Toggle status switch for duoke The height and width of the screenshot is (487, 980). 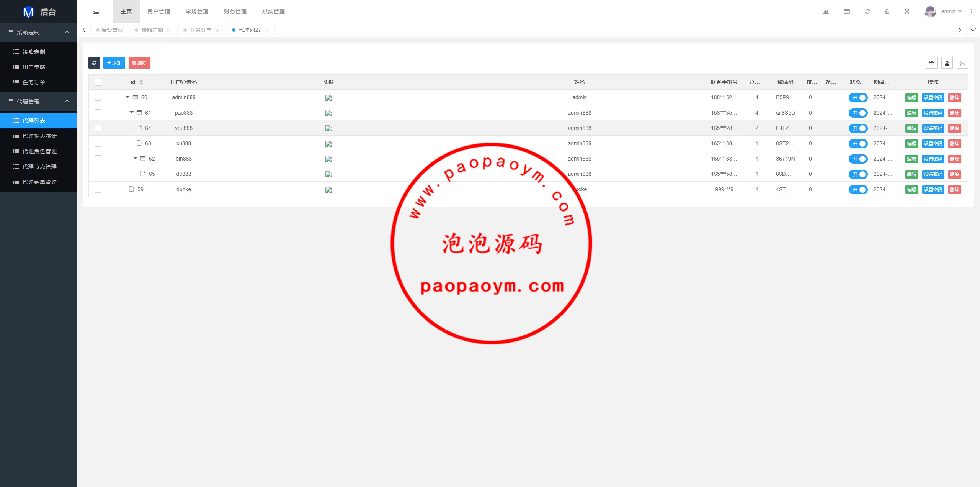pyautogui.click(x=858, y=190)
